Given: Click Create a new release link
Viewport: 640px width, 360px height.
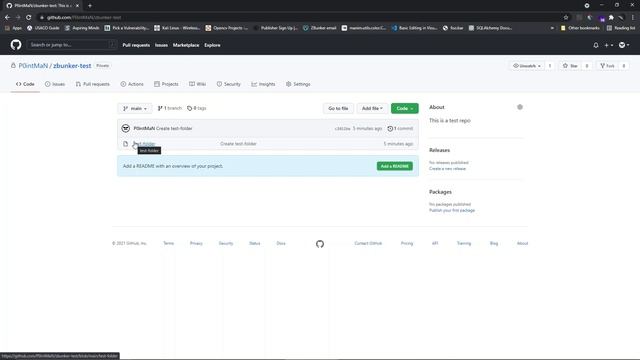Looking at the screenshot, I should (x=447, y=169).
